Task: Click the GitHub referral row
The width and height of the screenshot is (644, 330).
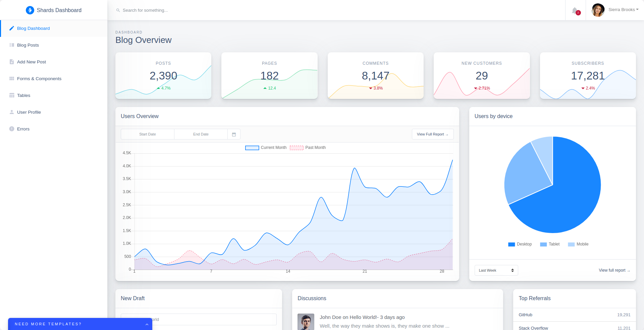Action: (x=575, y=315)
